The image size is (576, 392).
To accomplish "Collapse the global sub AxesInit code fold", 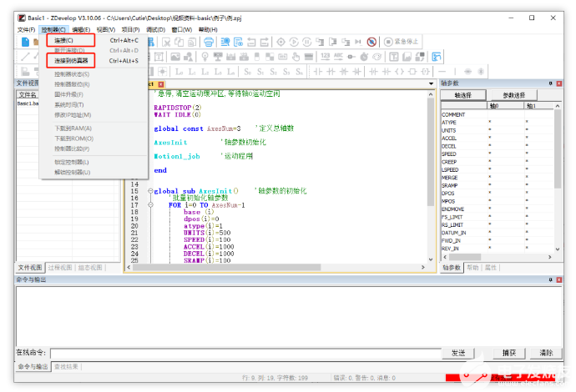I will pos(149,191).
